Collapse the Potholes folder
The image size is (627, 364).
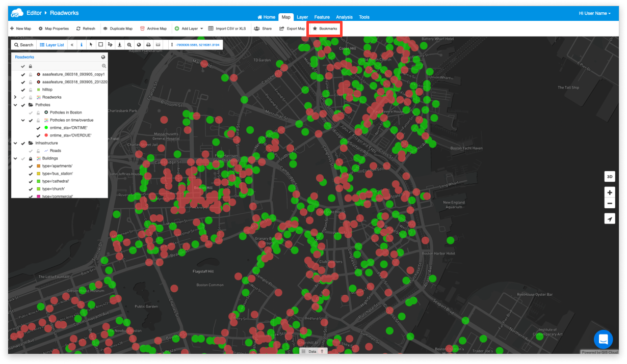[15, 105]
